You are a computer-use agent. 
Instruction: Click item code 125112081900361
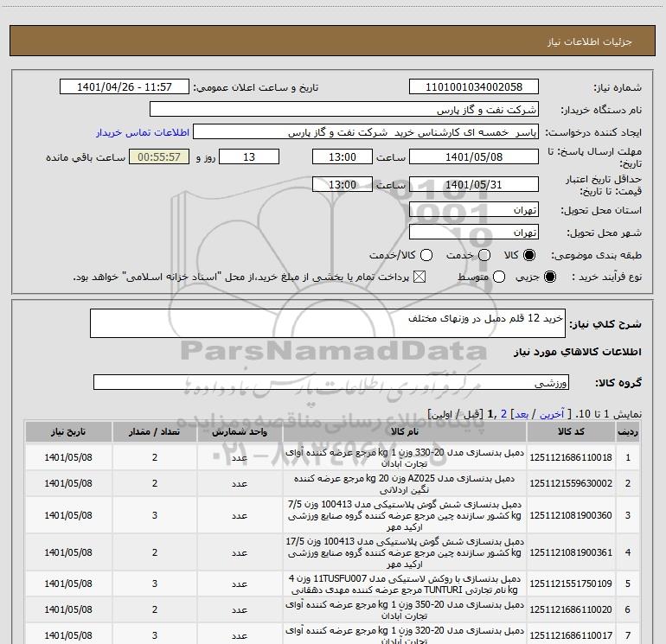click(571, 552)
